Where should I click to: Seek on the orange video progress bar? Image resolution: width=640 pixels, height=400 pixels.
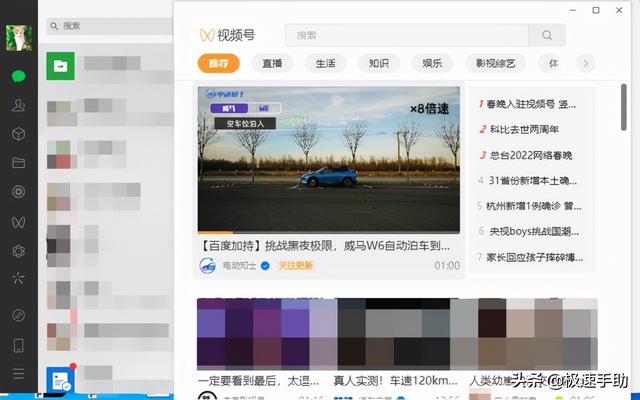click(329, 232)
